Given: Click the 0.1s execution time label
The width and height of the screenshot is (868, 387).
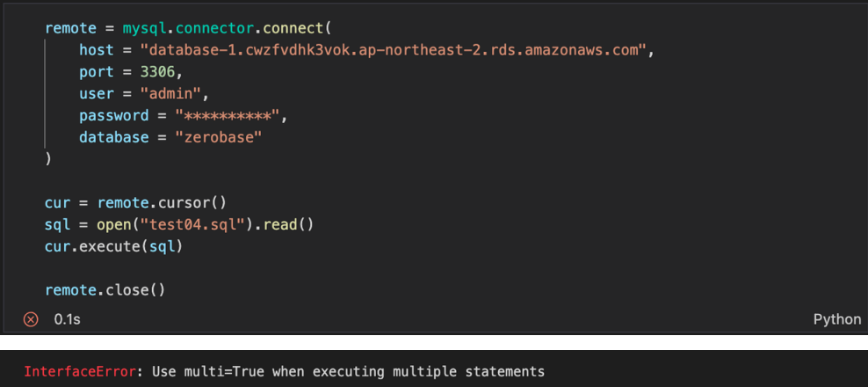Looking at the screenshot, I should (x=67, y=319).
